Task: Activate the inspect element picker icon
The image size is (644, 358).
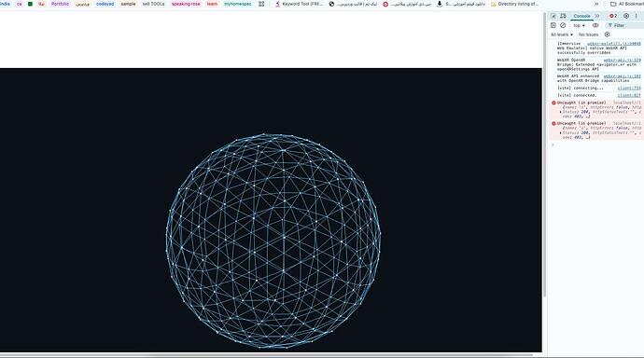Action: coord(553,16)
